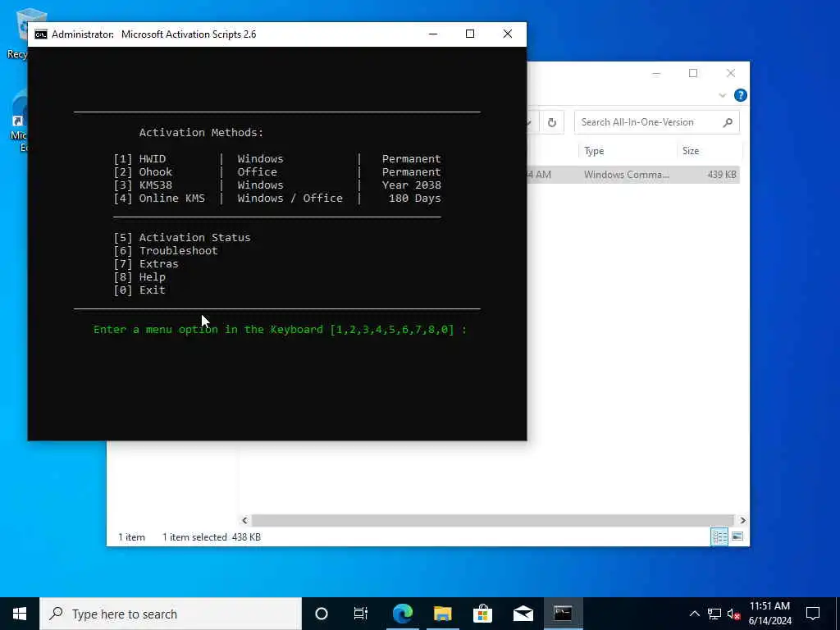The height and width of the screenshot is (630, 840).
Task: Close the File Explorer window
Action: (731, 73)
